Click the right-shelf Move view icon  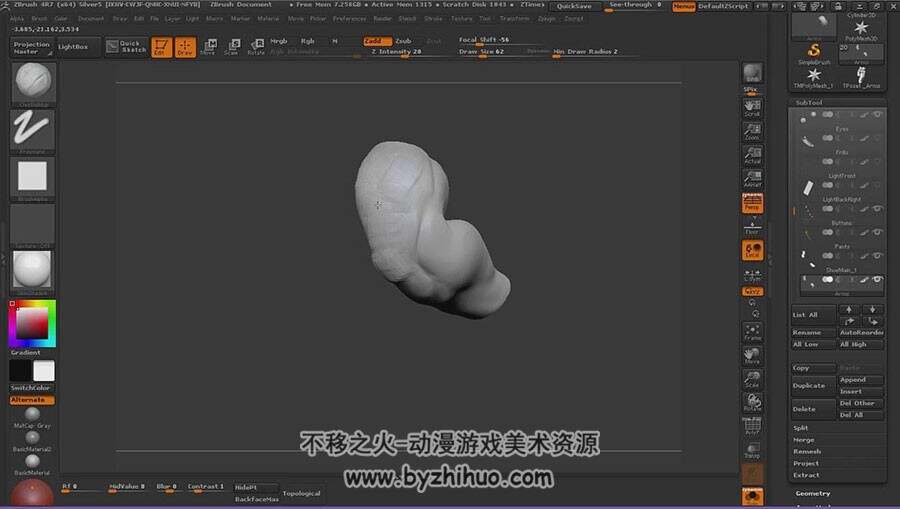pos(752,356)
